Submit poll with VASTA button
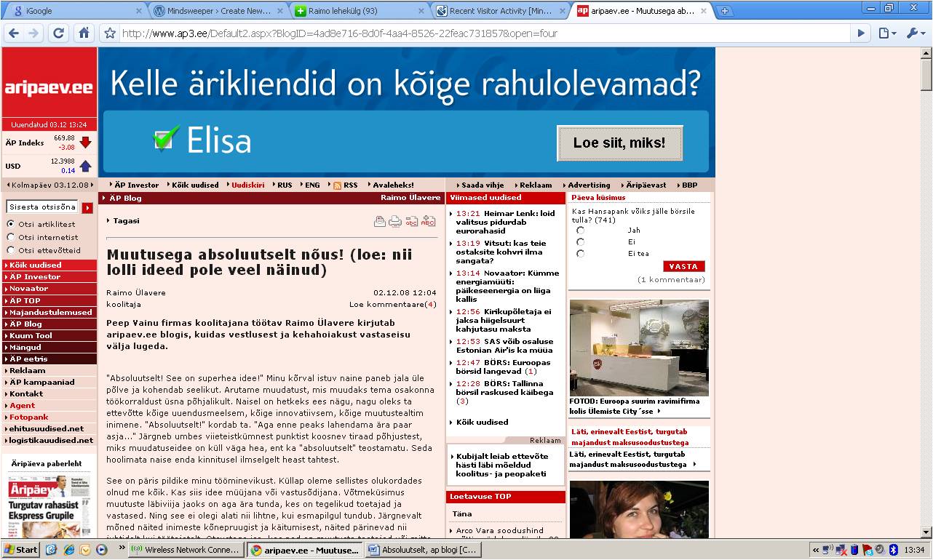 (684, 266)
